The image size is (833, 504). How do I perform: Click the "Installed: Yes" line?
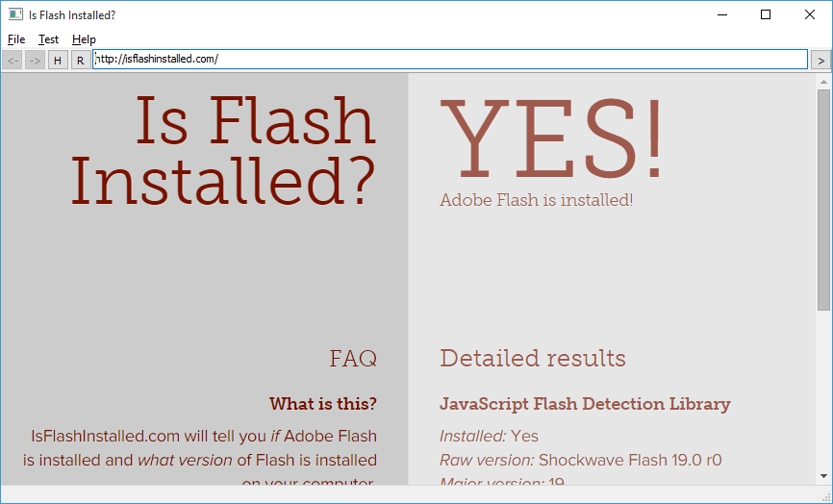[x=490, y=436]
